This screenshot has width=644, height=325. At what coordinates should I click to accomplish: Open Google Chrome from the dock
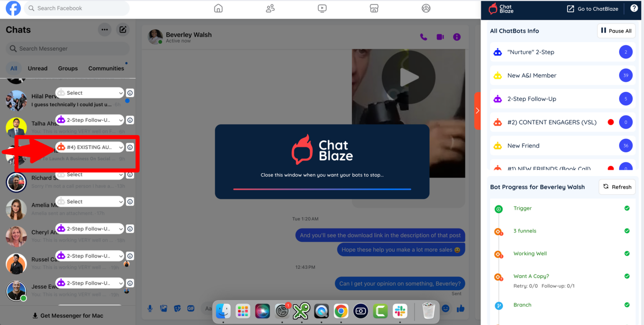pos(341,311)
